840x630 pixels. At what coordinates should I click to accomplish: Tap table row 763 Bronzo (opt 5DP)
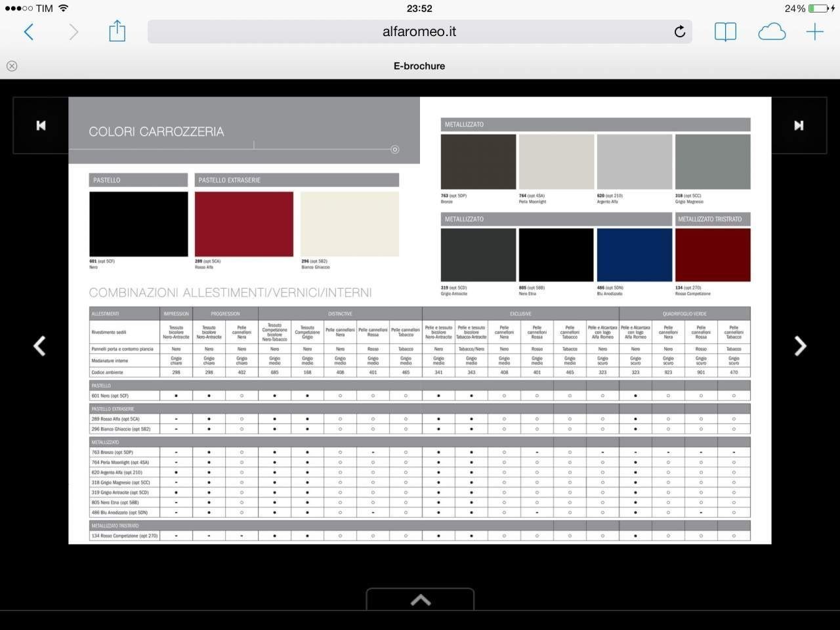pos(419,452)
